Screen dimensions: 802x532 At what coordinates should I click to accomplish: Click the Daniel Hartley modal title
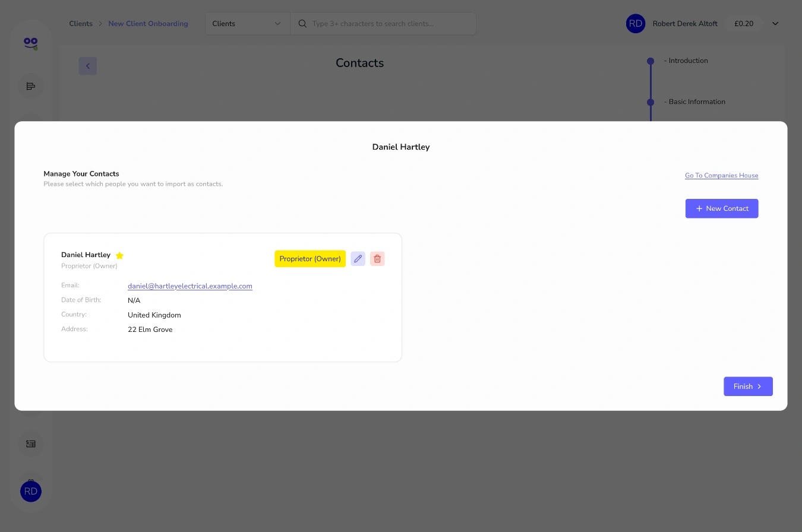401,147
